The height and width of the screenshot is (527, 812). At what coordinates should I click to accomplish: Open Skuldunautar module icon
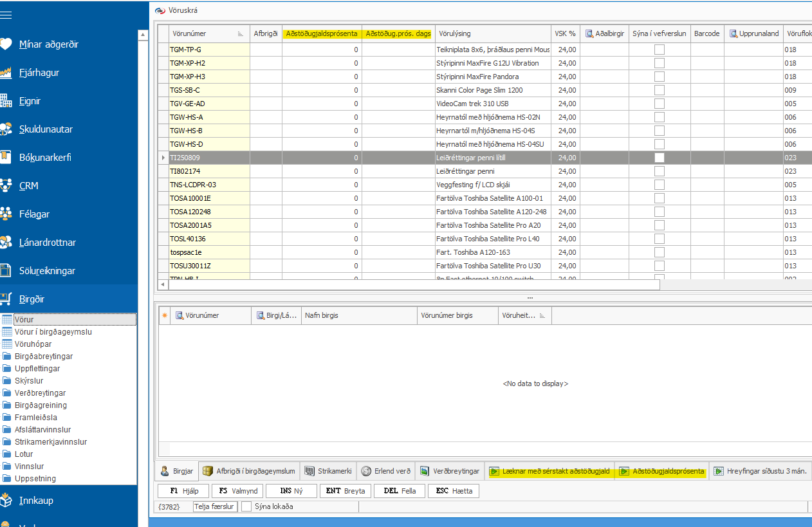[6, 129]
